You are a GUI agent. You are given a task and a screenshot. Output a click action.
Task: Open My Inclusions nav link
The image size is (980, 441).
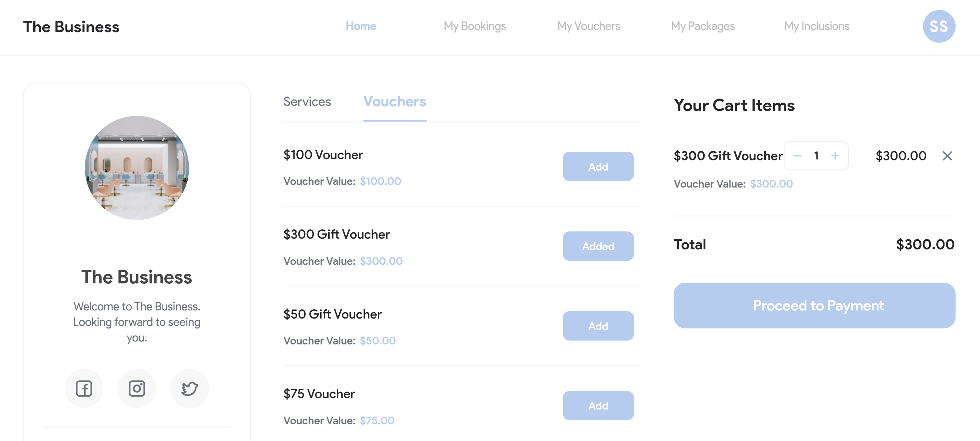tap(816, 26)
